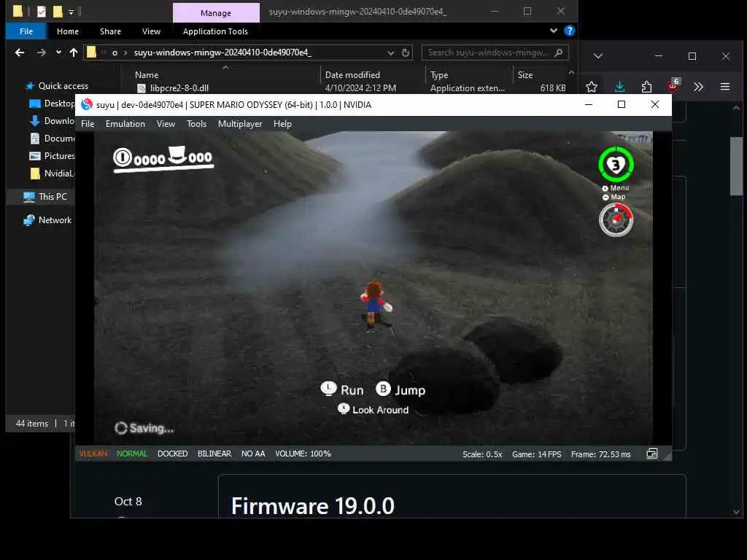Viewport: 747px width, 560px height.
Task: Toggle the BILINEAR filter in status bar
Action: tap(214, 454)
